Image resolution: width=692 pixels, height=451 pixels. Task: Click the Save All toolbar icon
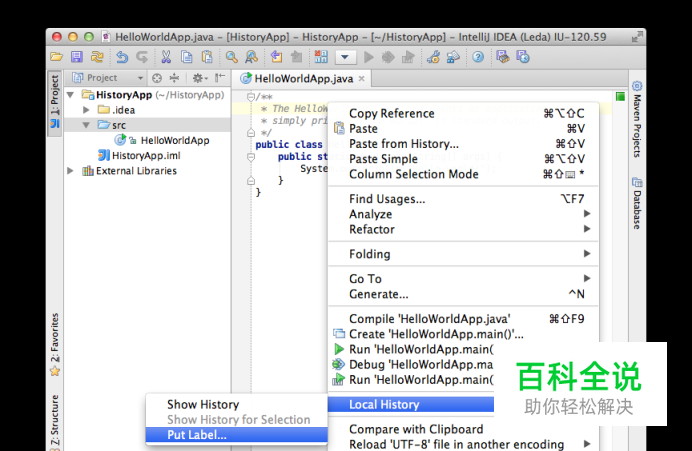77,57
